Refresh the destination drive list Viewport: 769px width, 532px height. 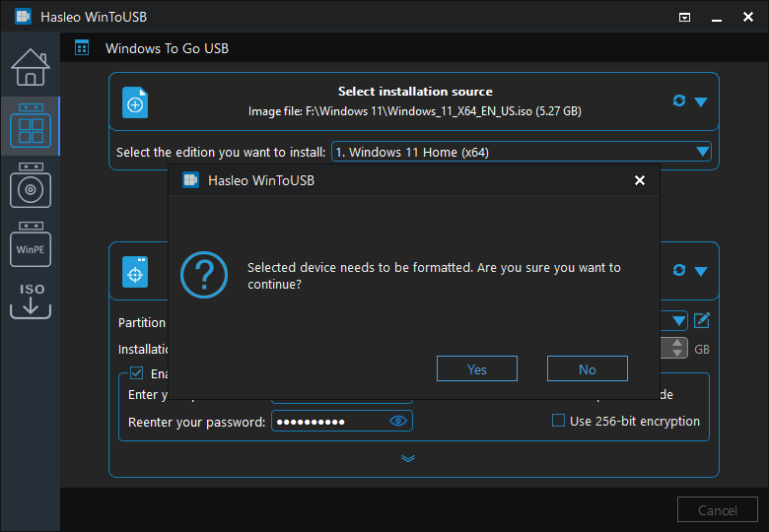click(x=679, y=270)
